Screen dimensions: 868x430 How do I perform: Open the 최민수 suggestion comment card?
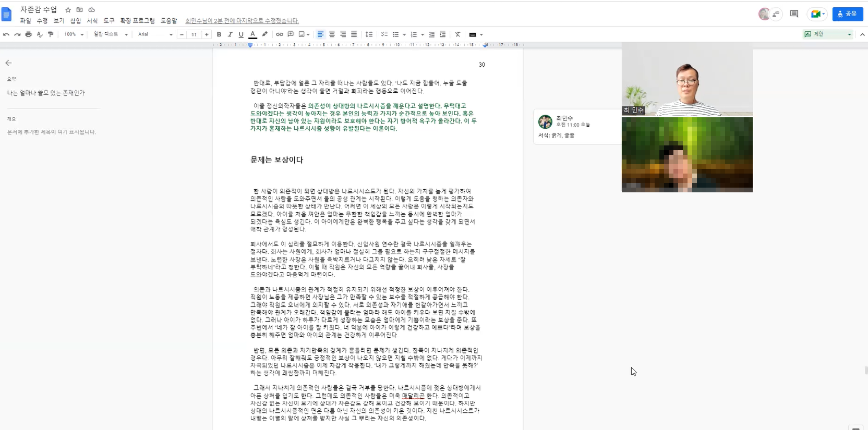tap(577, 127)
